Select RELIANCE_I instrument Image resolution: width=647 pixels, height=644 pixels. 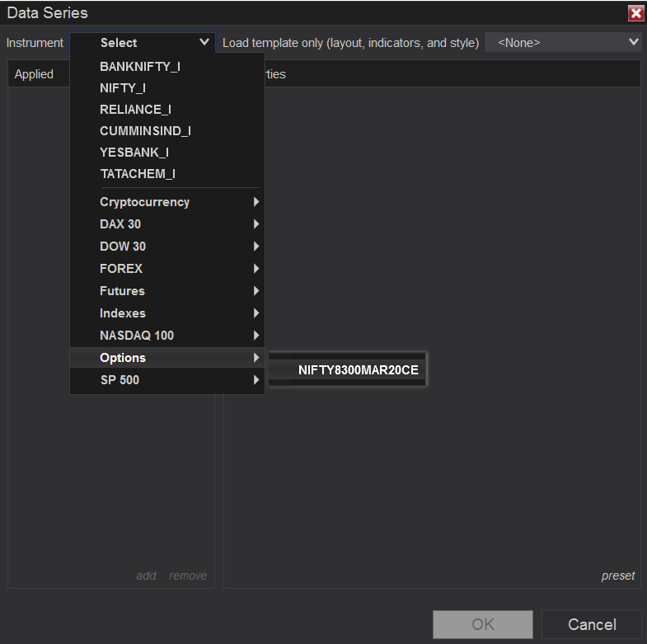167,110
